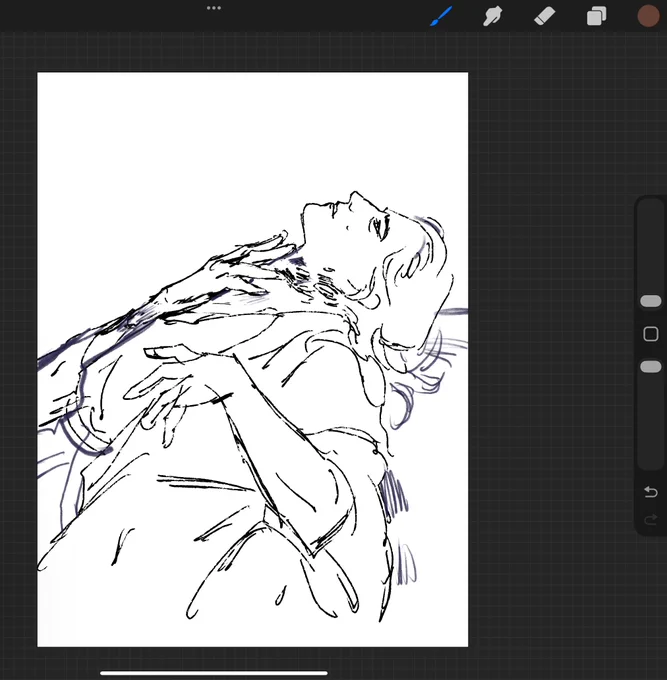
Task: Select the Brush tool
Action: click(441, 16)
